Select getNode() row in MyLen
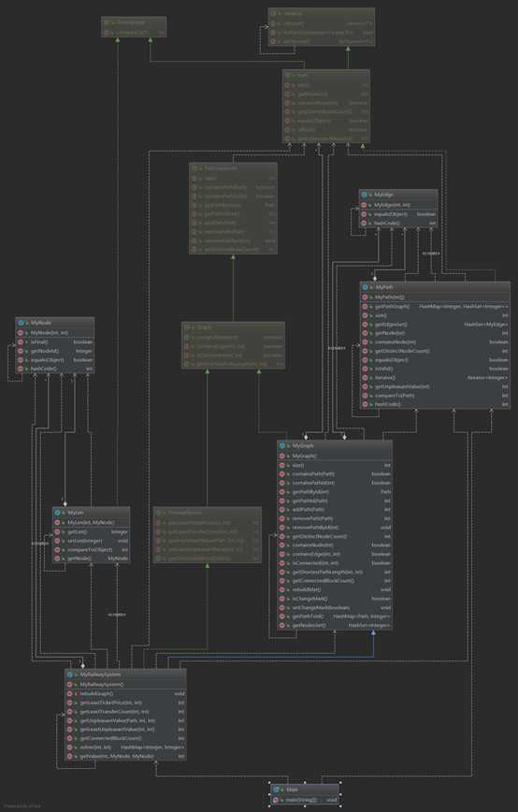This screenshot has width=518, height=812. (x=91, y=558)
